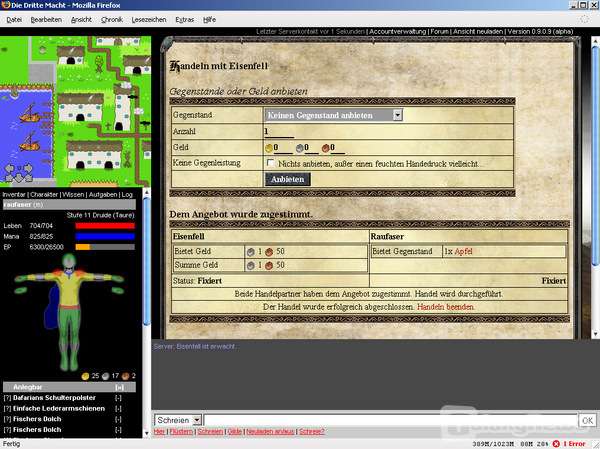The width and height of the screenshot is (600, 449).
Task: Open the Bearbeiten menu
Action: tap(46, 20)
